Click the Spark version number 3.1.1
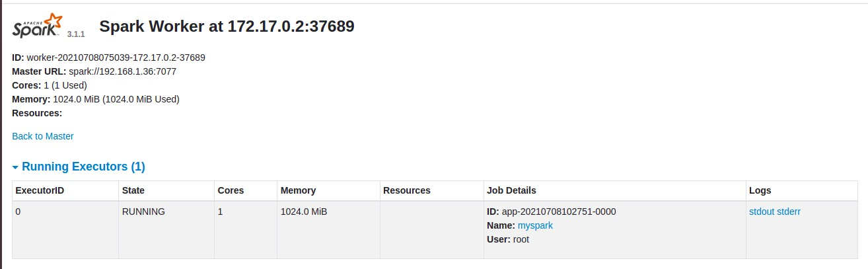 tap(76, 34)
